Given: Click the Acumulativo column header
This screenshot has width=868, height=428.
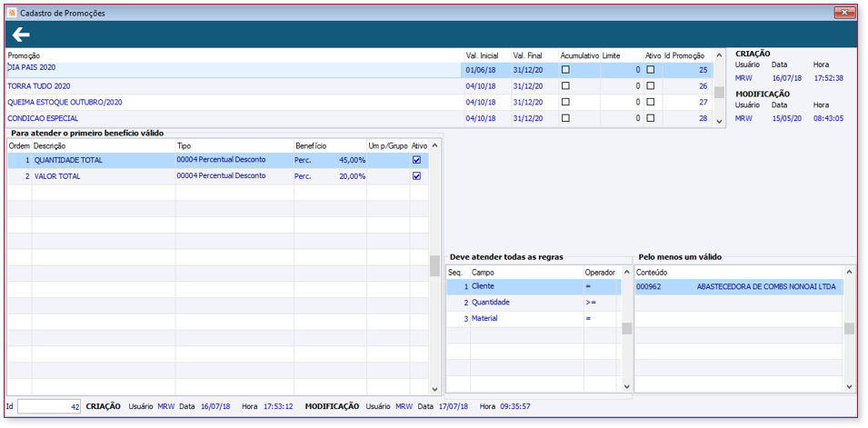Looking at the screenshot, I should 580,55.
